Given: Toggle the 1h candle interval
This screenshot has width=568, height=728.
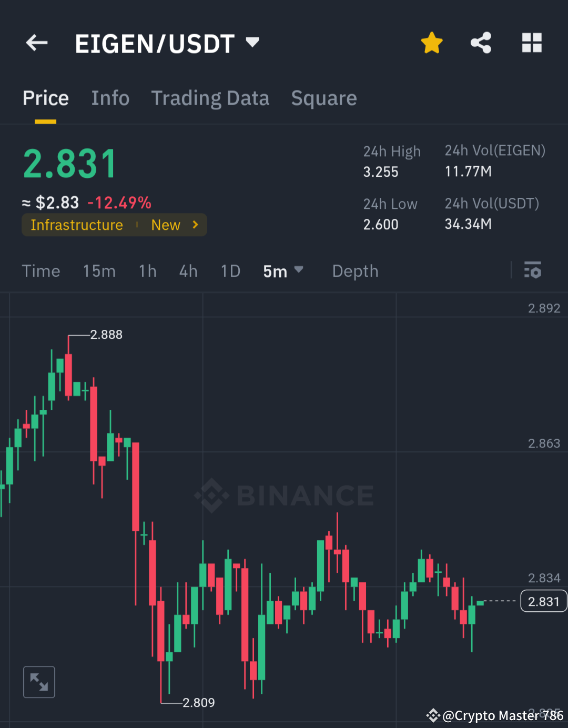Looking at the screenshot, I should point(147,271).
